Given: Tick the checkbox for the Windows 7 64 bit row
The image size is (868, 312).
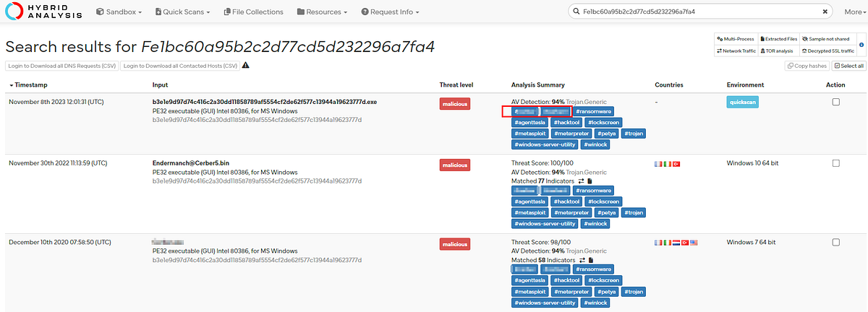Looking at the screenshot, I should pos(836,243).
